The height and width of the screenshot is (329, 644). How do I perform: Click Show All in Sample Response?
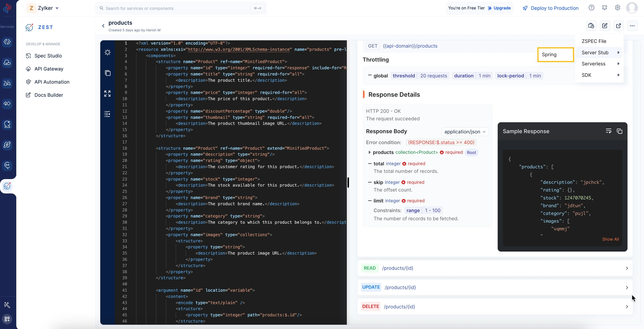click(610, 239)
